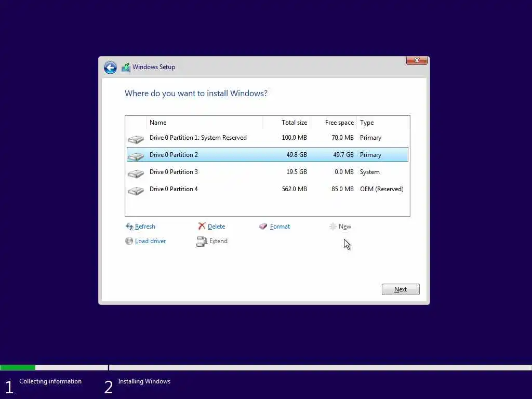Click the Windows Setup title icon
Screen dimensions: 532x399
tap(126, 67)
